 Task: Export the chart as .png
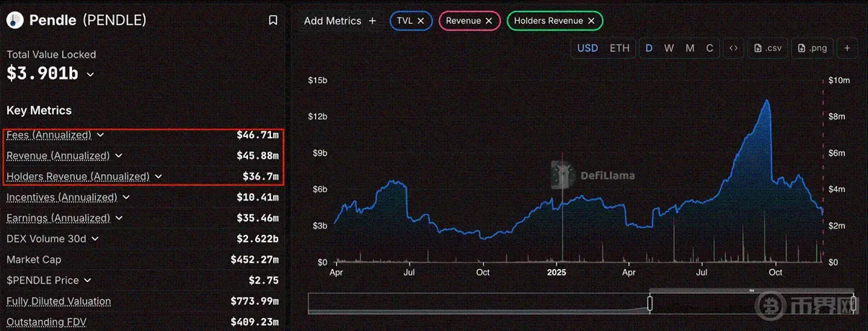(812, 48)
